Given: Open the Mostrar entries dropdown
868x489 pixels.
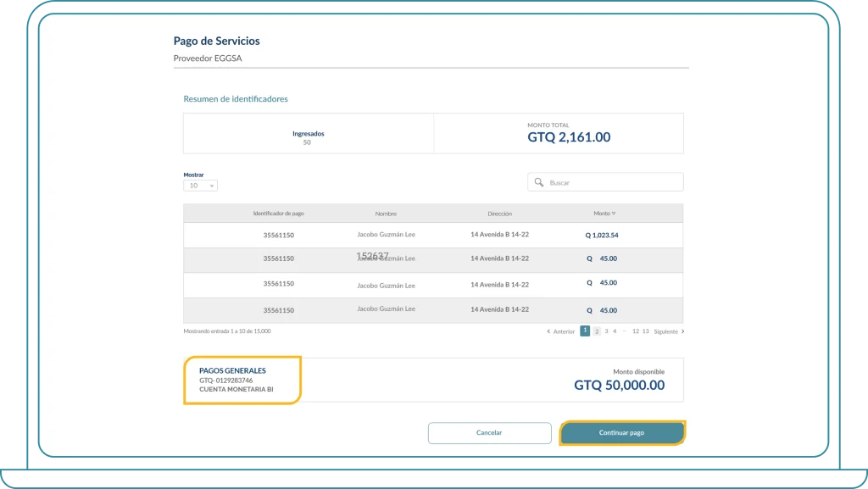Looking at the screenshot, I should (x=201, y=186).
